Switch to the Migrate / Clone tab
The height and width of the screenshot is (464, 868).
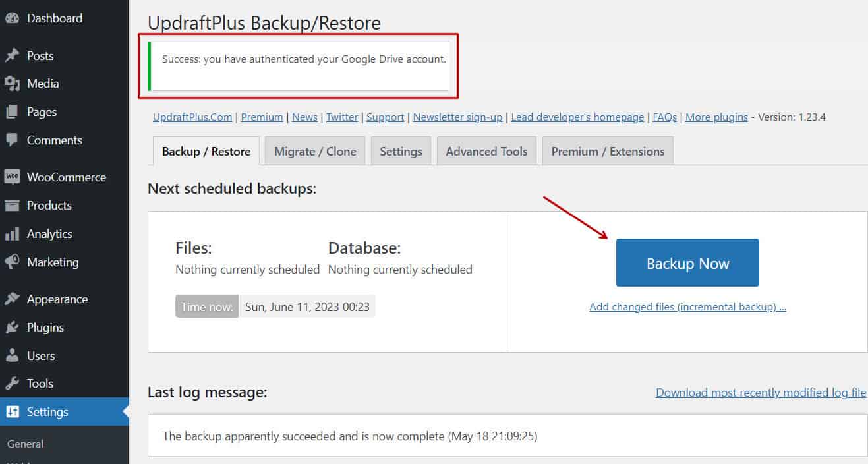point(315,151)
